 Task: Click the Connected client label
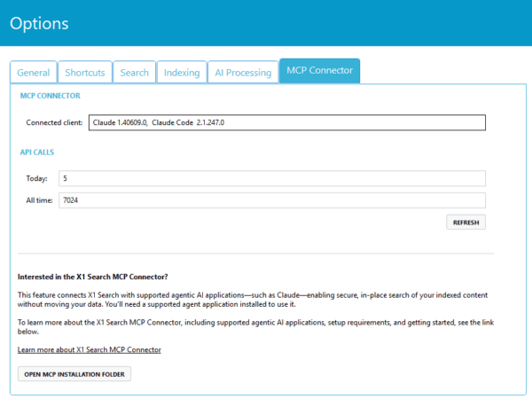click(x=54, y=122)
